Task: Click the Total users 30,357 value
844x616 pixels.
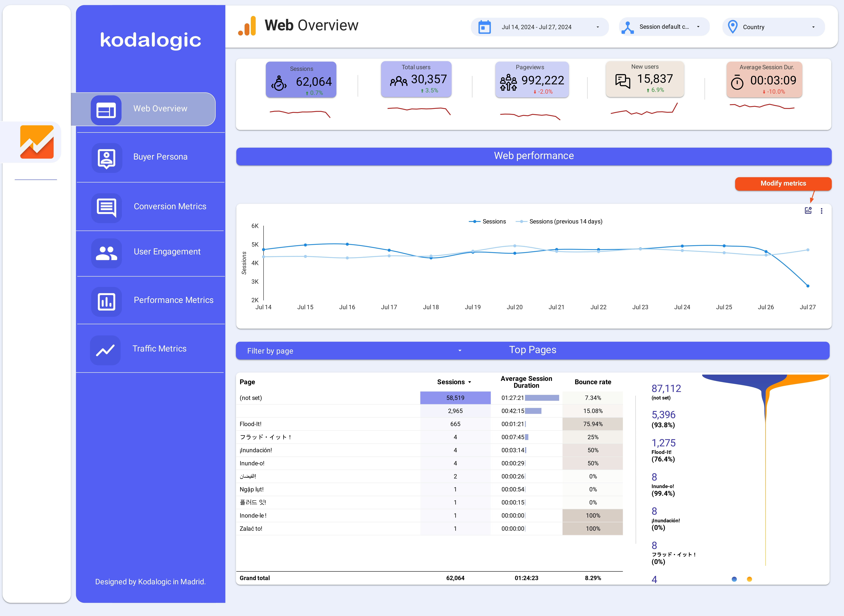Action: click(x=429, y=79)
